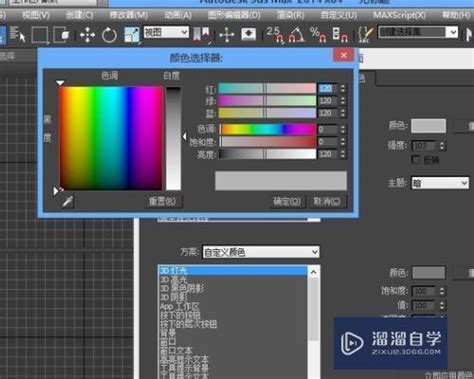Toggle the 2.5 snaps icon
This screenshot has height=379, width=474.
point(275,35)
